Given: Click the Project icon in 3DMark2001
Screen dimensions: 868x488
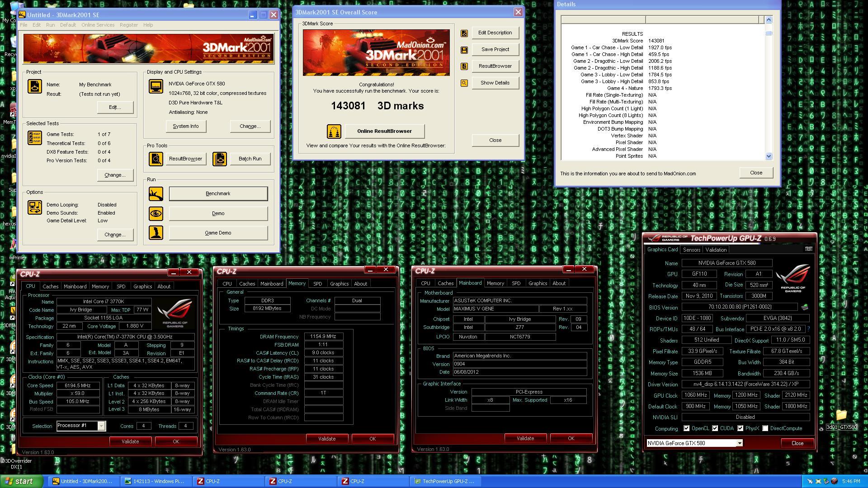Looking at the screenshot, I should click(35, 86).
